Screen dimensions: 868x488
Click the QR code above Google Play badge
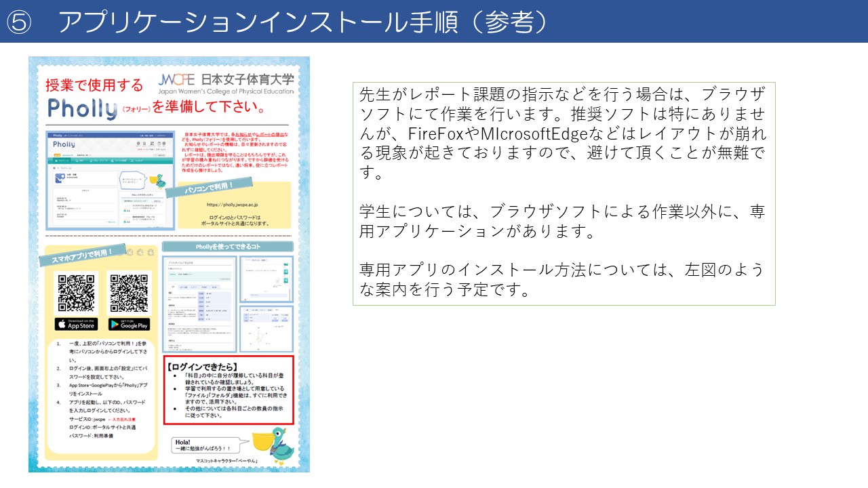click(129, 293)
